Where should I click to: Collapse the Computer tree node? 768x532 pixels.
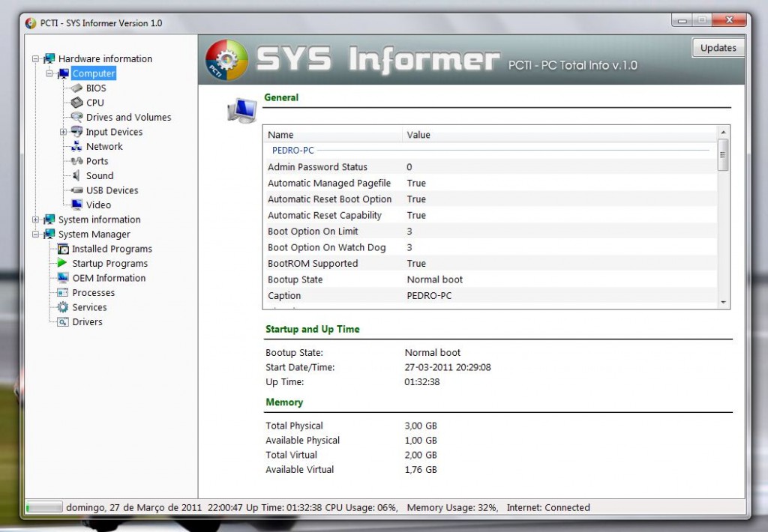tap(49, 73)
